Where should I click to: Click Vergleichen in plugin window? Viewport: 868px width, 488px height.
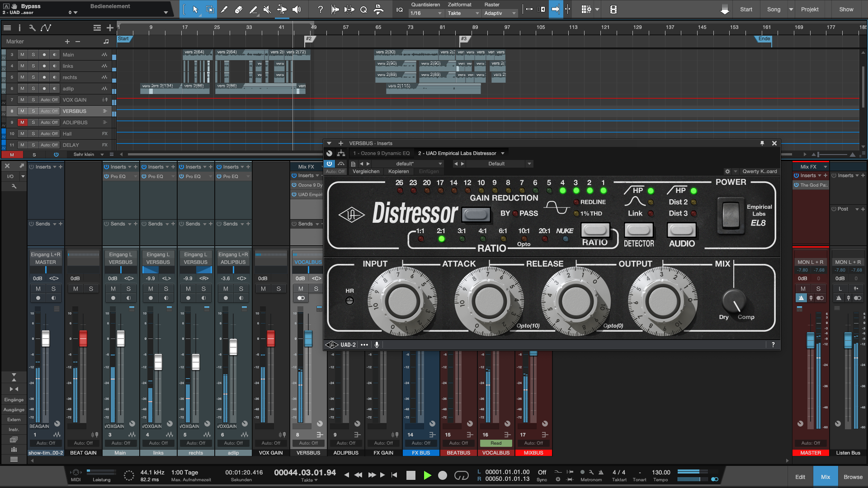point(366,172)
